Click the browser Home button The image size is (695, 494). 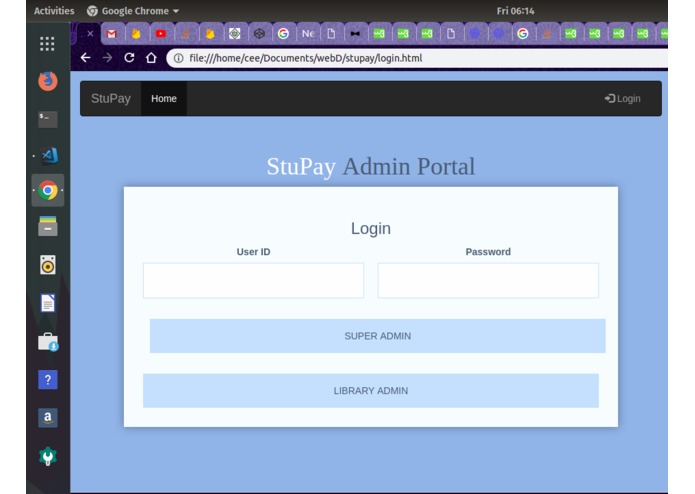(151, 58)
